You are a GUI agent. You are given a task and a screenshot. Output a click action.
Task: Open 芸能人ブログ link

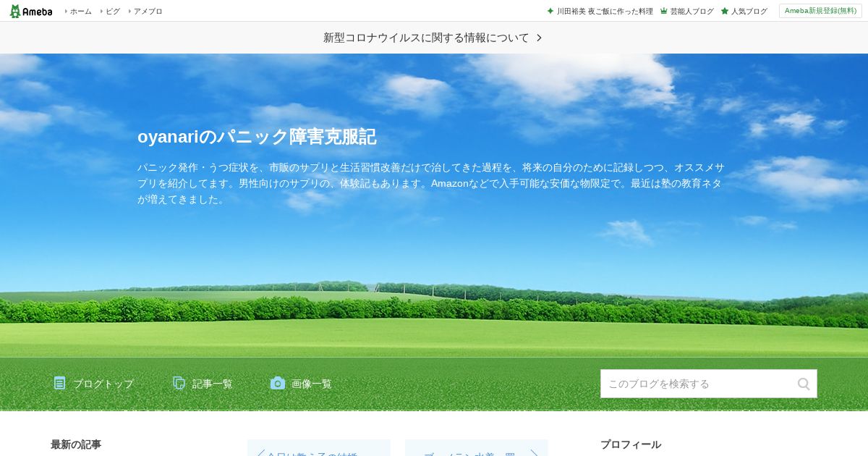[x=692, y=12]
